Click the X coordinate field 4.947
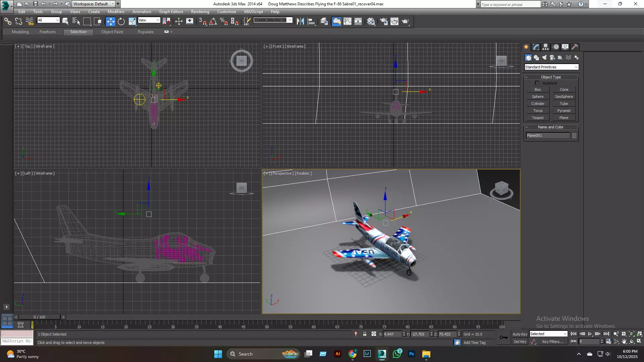Screen dimensions: 644x362 pos(392,334)
